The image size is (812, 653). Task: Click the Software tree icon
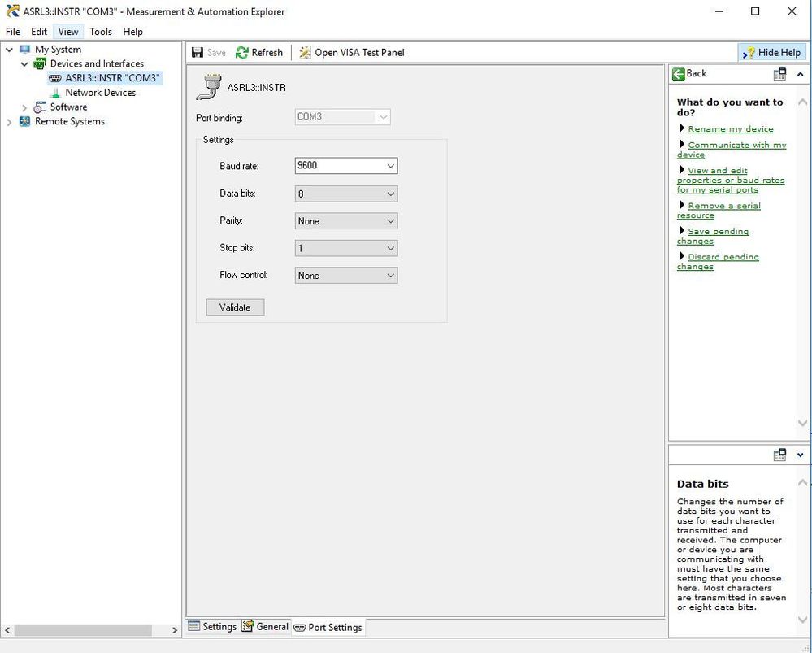pyautogui.click(x=40, y=107)
